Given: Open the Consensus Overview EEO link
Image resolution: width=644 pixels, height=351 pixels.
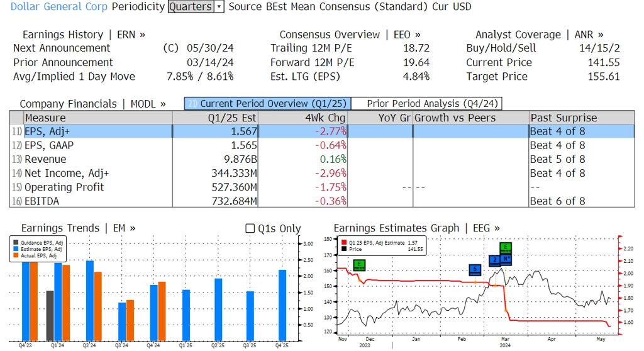Looking at the screenshot, I should click(350, 35).
